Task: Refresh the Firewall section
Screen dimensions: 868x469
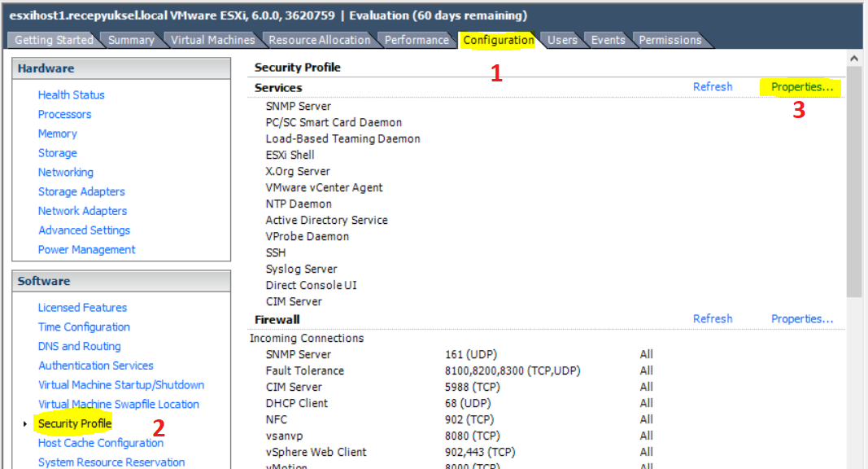Action: point(713,318)
